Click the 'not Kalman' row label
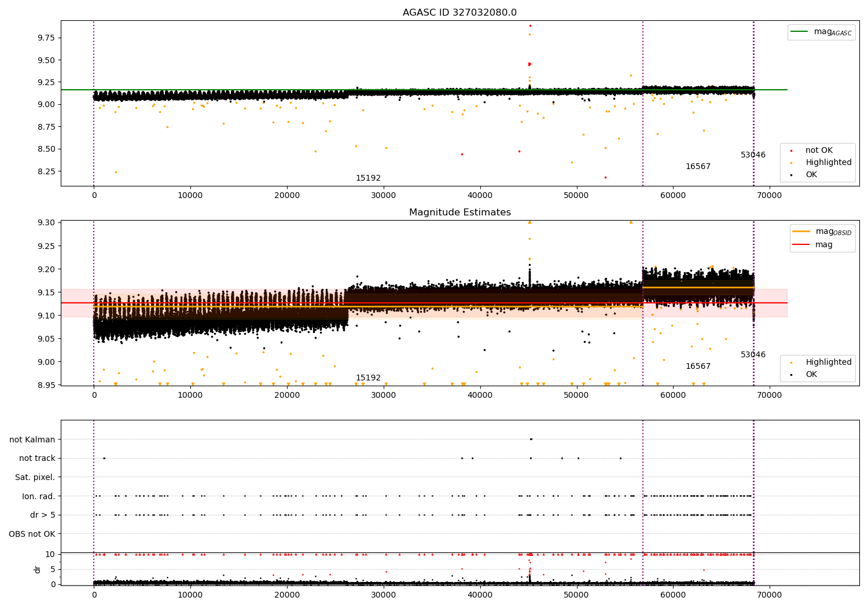This screenshot has height=608, width=868. pos(32,440)
